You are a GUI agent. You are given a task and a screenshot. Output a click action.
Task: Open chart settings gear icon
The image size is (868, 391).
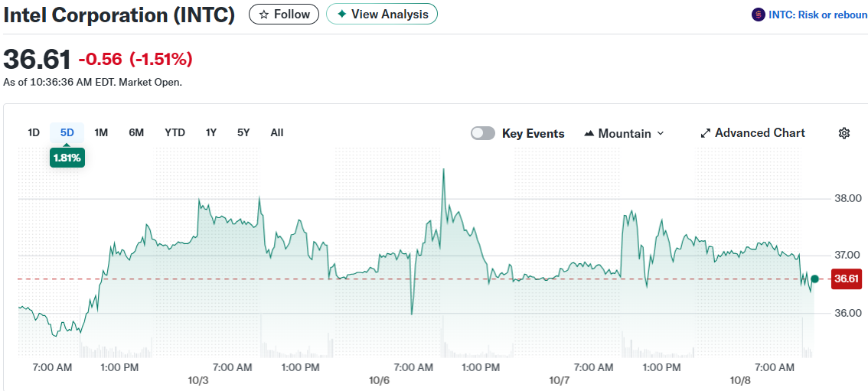point(844,133)
